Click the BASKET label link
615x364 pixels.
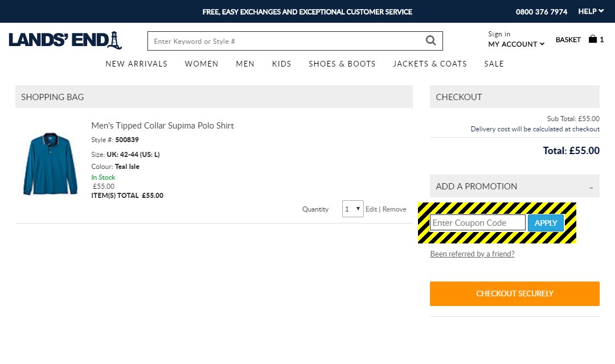568,40
